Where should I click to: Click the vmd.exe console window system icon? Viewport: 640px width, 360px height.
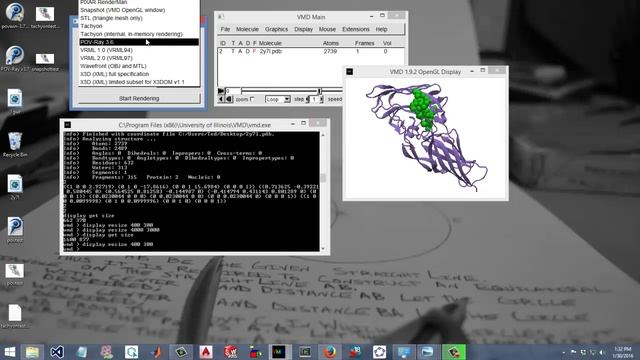68,124
